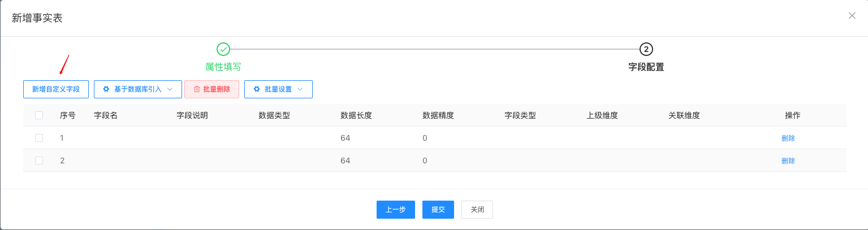Click the gear icon in 批量设置 button
The width and height of the screenshot is (868, 230).
click(257, 89)
